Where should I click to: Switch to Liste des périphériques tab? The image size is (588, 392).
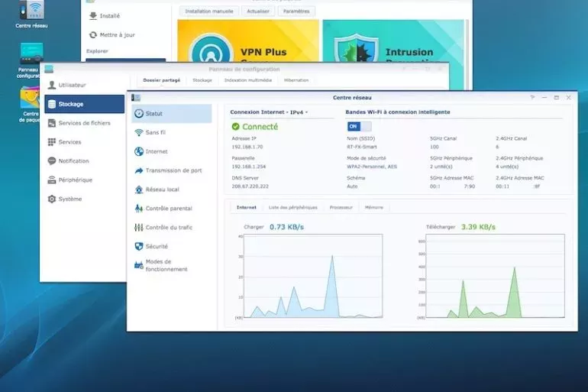click(293, 207)
